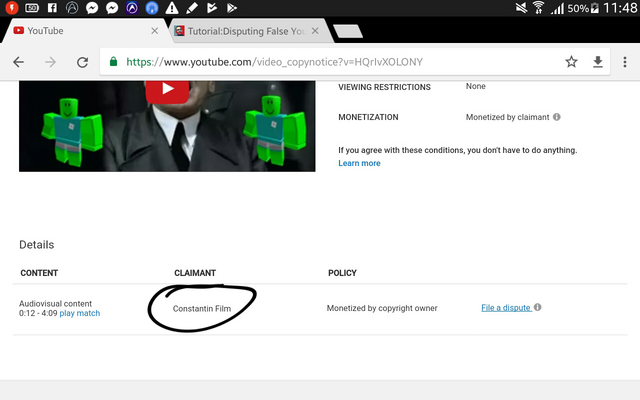Screen dimensions: 640x400
Task: Tap the Wi-Fi status icon
Action: pos(539,8)
